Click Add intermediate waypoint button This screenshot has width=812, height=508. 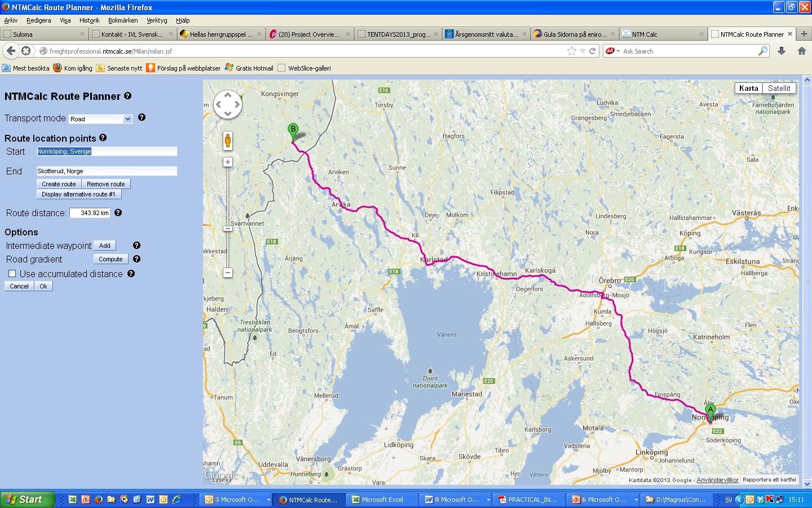click(x=105, y=246)
